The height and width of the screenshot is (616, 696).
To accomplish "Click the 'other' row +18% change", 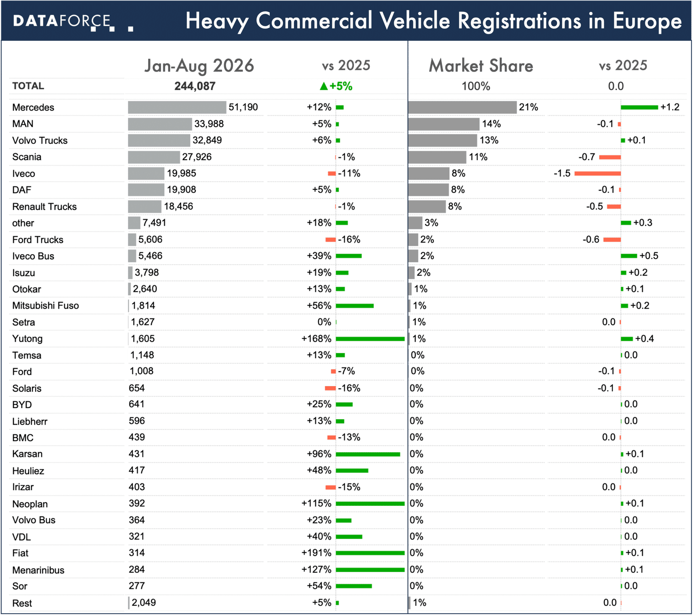I will pos(319,223).
